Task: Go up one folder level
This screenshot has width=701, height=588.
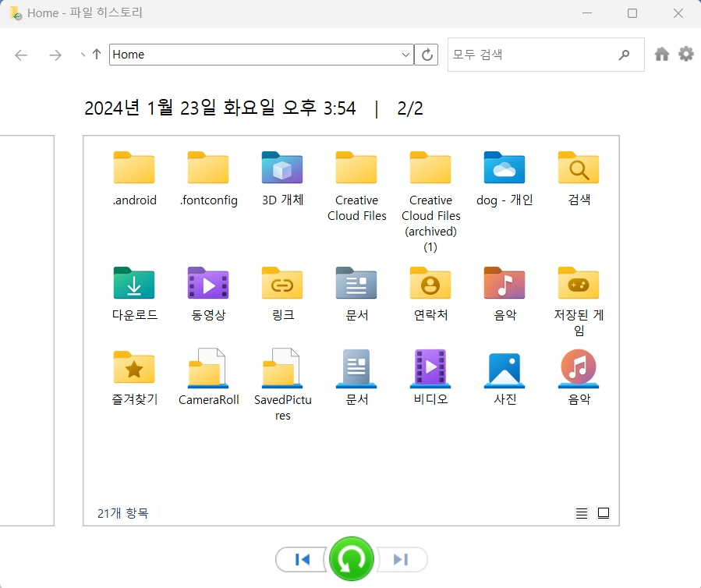Action: (x=95, y=55)
